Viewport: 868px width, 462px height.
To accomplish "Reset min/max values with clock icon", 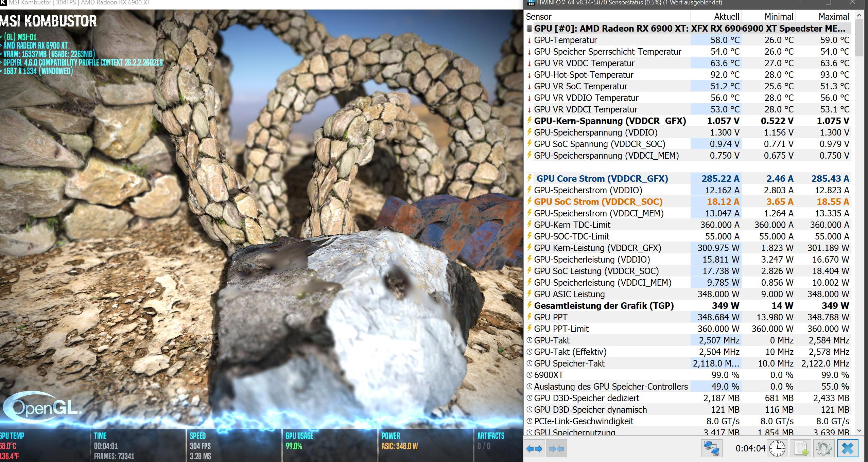I will [777, 448].
